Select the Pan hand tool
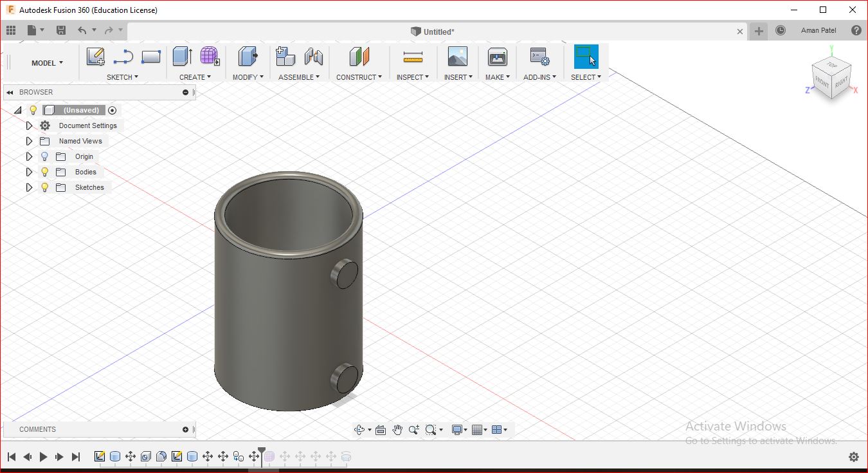Screen dimensions: 868x473 click(x=397, y=430)
